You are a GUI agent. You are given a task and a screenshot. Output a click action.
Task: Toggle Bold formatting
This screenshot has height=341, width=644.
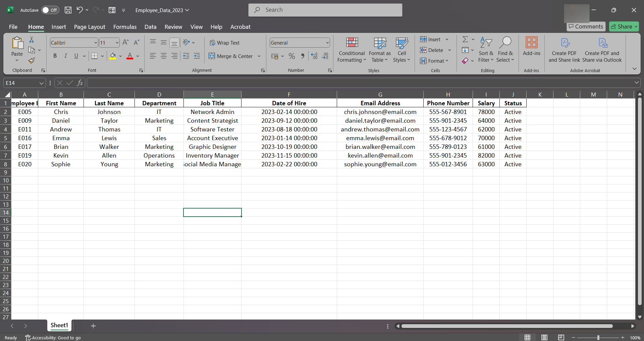click(x=55, y=56)
